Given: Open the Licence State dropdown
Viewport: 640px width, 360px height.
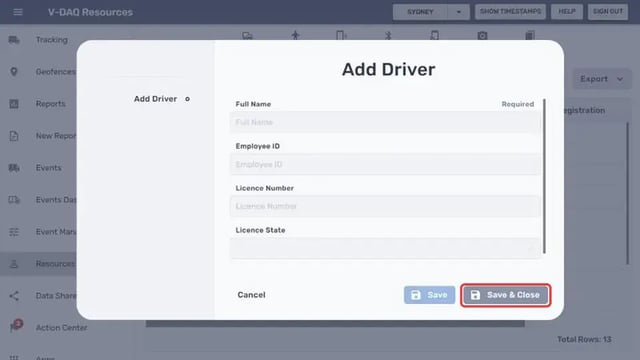Looking at the screenshot, I should [386, 248].
